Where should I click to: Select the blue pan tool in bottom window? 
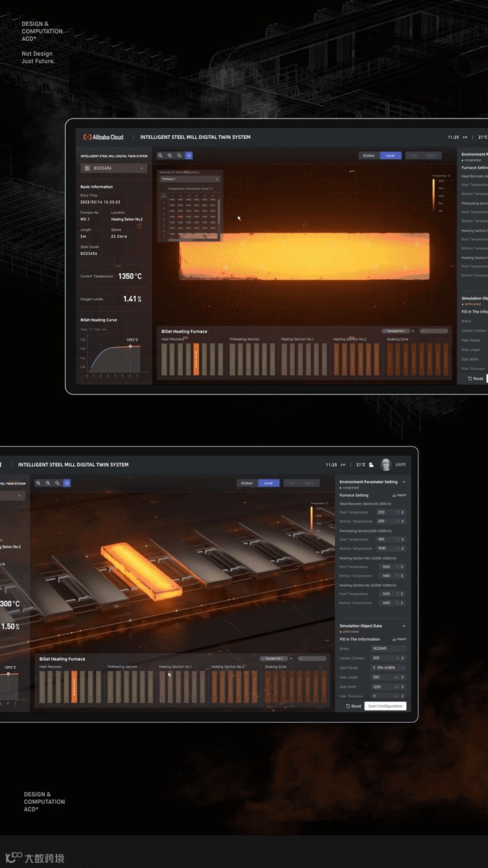click(67, 483)
